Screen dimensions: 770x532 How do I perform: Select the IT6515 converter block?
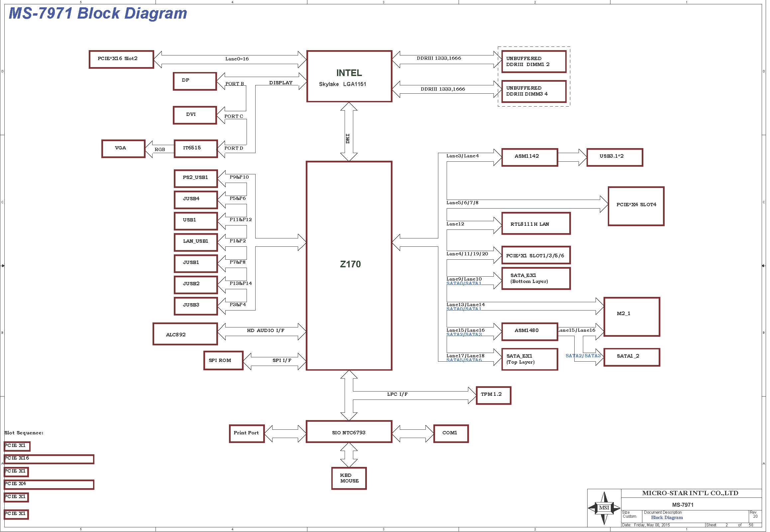point(196,149)
